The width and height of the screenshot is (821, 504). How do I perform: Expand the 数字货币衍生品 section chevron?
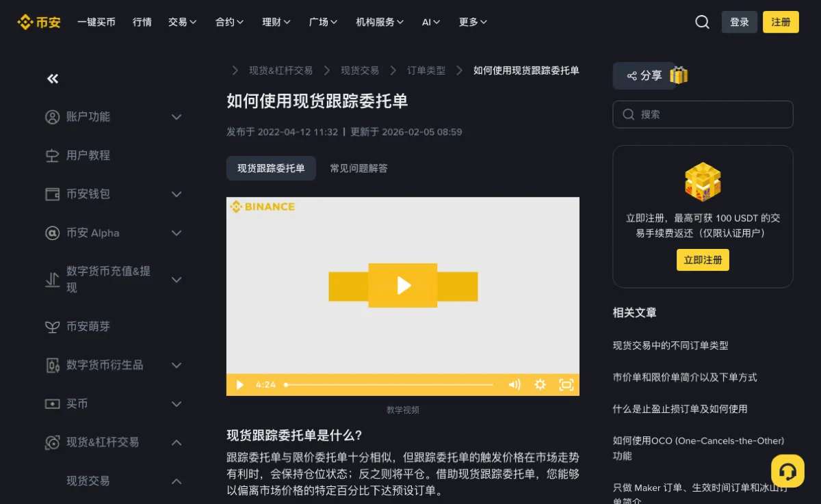click(x=177, y=365)
